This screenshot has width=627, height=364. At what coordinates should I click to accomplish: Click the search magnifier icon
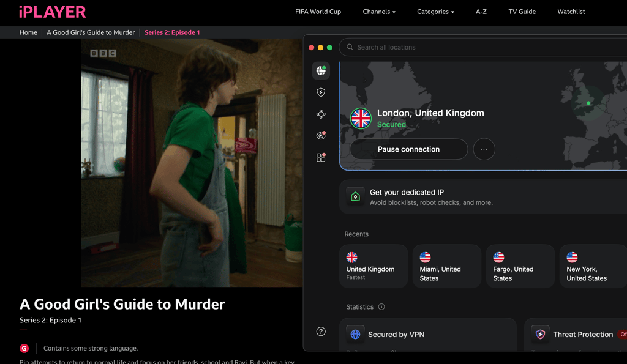pos(350,47)
